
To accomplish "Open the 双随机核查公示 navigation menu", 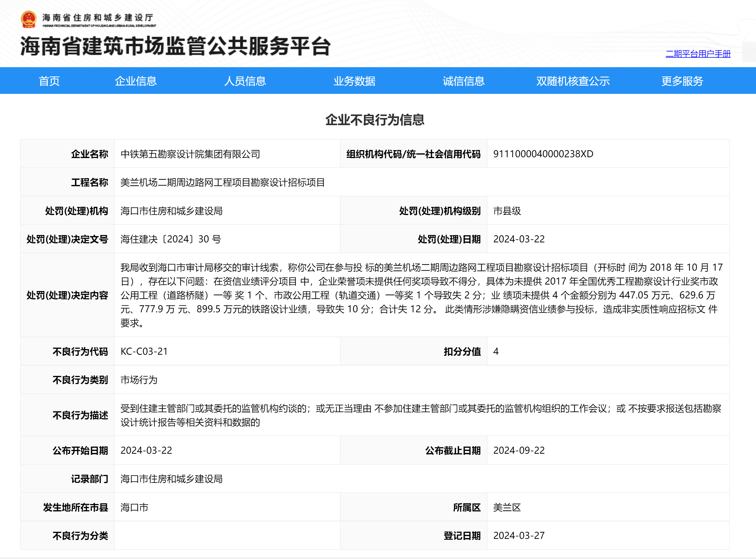I will pos(573,81).
